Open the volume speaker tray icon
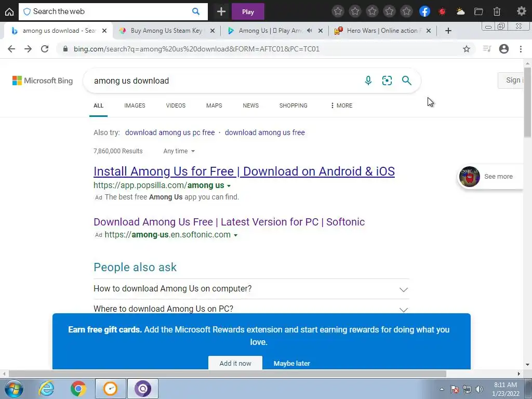532x399 pixels. [479, 389]
